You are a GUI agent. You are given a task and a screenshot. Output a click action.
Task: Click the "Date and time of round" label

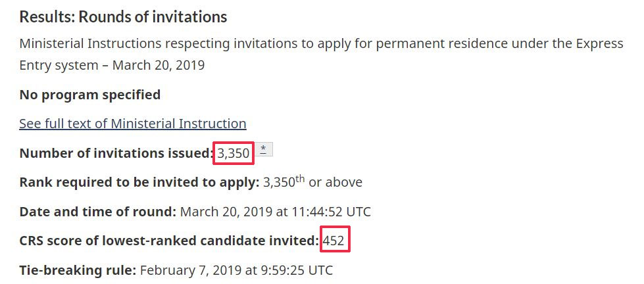pos(97,212)
